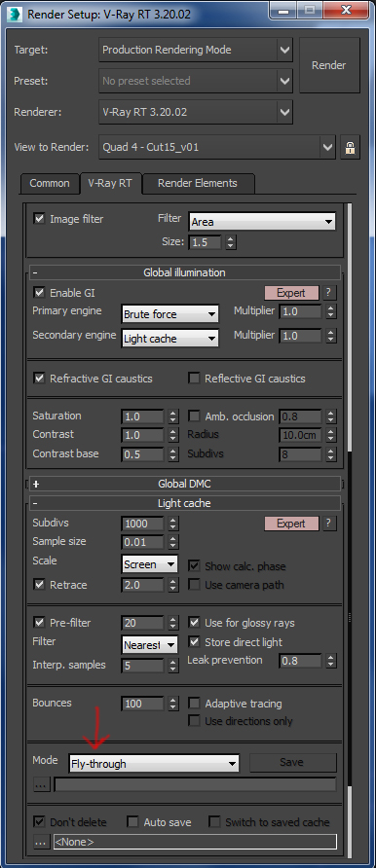Click the Retrace value field 2.0
The width and height of the screenshot is (376, 868).
143,585
